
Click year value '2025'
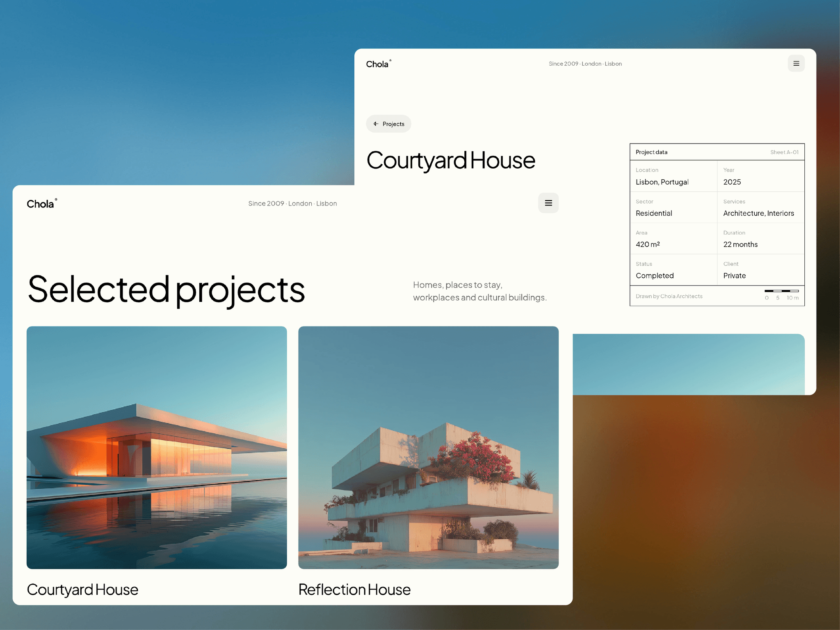[x=732, y=182]
